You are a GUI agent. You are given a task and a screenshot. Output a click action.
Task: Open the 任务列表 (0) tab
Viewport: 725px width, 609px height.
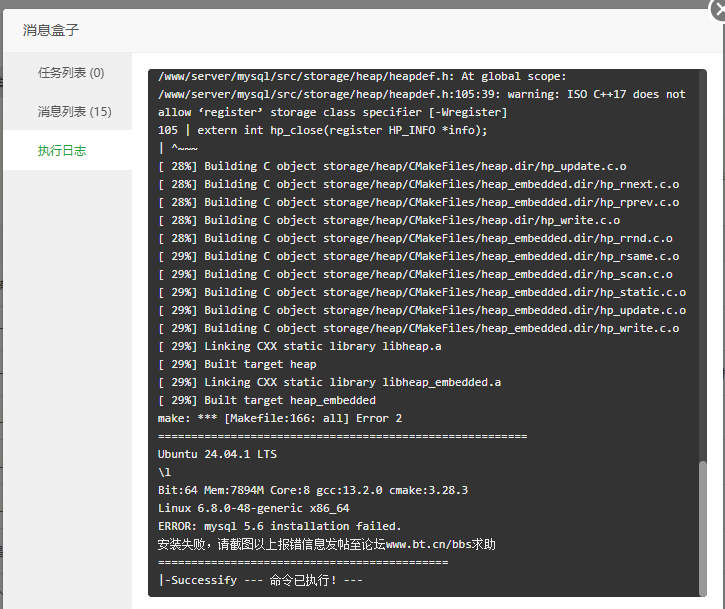point(71,73)
